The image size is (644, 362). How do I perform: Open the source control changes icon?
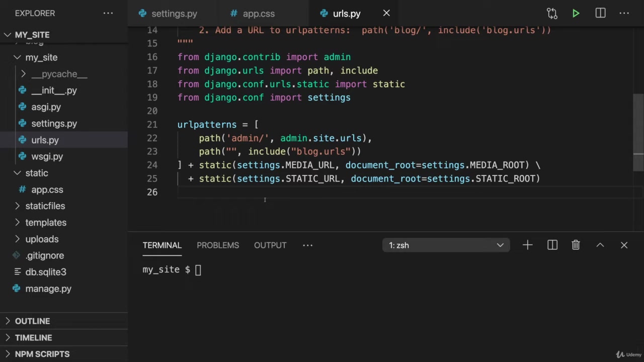coord(552,14)
